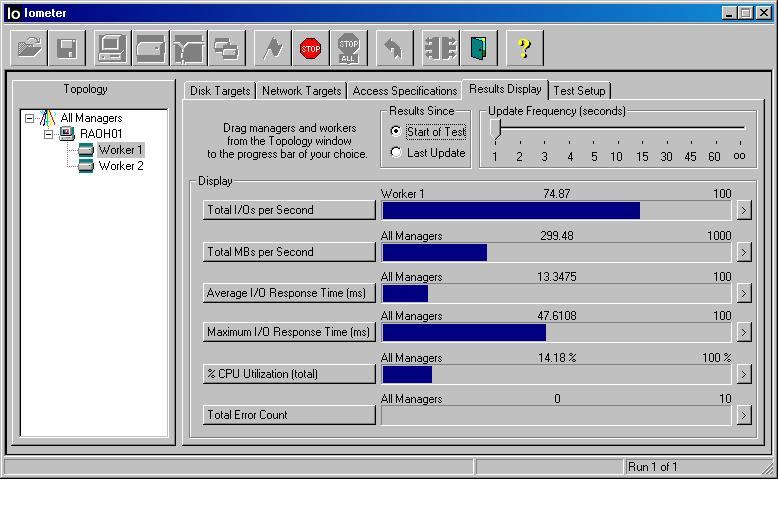Start new manager computer icon

click(x=113, y=48)
